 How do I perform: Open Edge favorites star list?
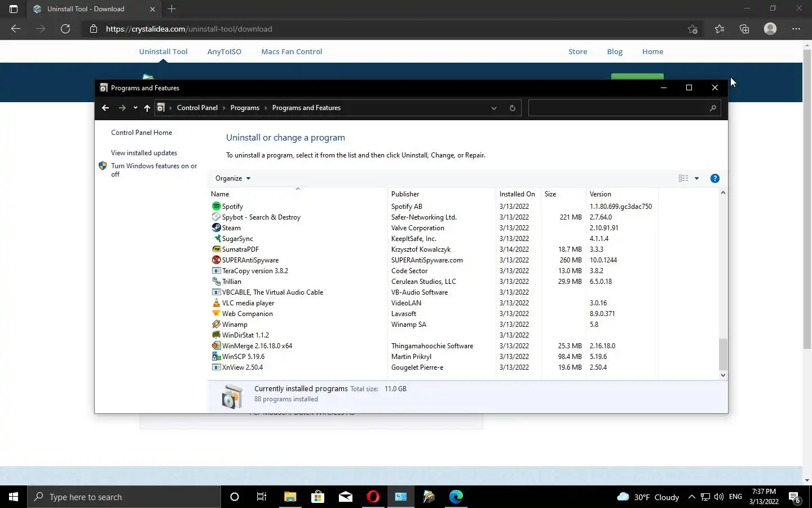[719, 29]
